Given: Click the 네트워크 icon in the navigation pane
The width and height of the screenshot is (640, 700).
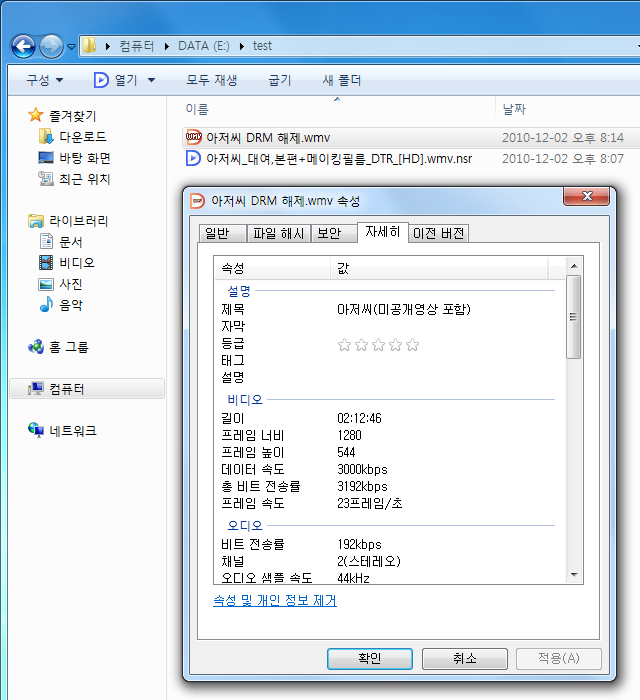Looking at the screenshot, I should [x=36, y=430].
